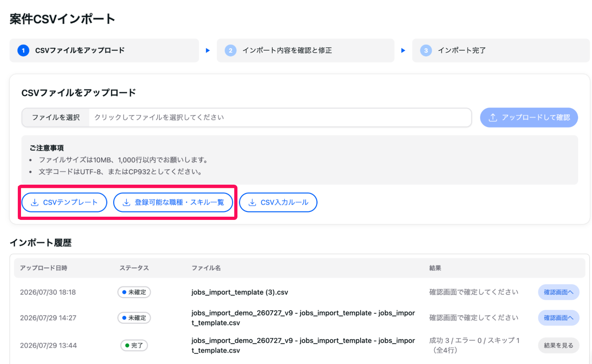Select step 1 number circle
The height and width of the screenshot is (364, 592).
(23, 51)
